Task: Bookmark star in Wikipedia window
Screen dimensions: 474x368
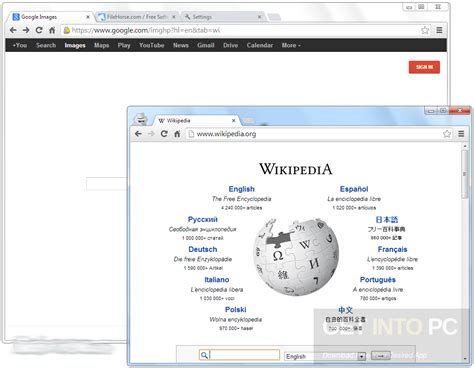Action: 447,134
